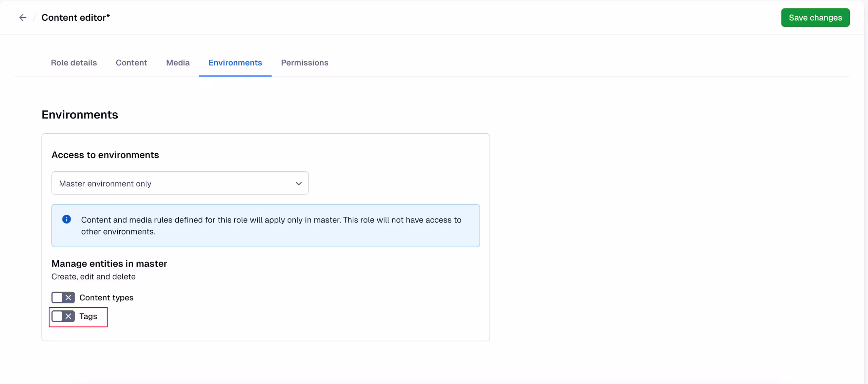Click the Content types label
Image resolution: width=868 pixels, height=384 pixels.
pyautogui.click(x=106, y=297)
